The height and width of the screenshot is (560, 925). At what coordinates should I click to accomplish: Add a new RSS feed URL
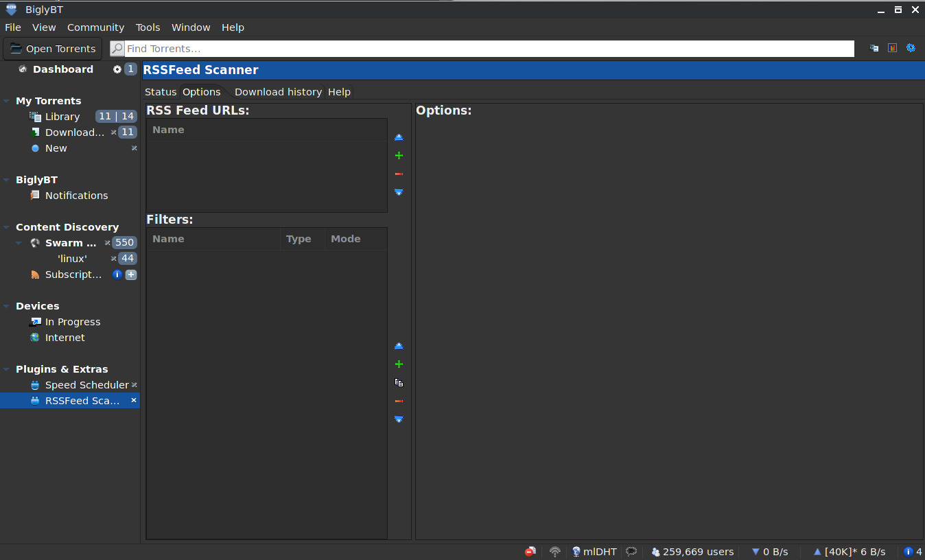[399, 155]
